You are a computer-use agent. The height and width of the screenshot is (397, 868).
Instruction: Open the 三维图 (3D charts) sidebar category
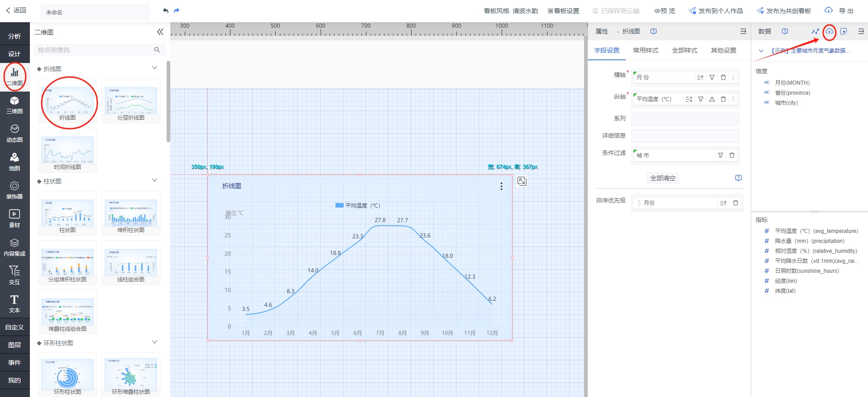[14, 105]
